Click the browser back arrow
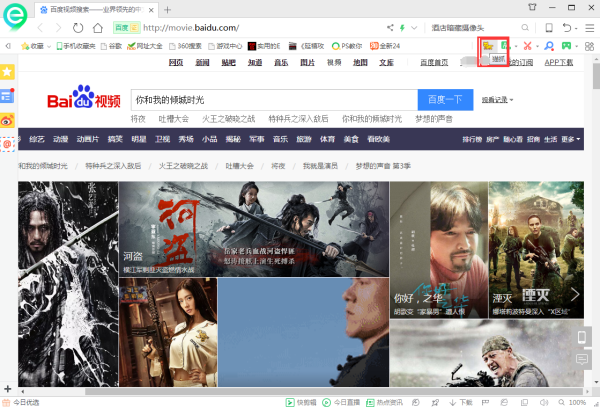Image resolution: width=600 pixels, height=408 pixels. tap(40, 28)
